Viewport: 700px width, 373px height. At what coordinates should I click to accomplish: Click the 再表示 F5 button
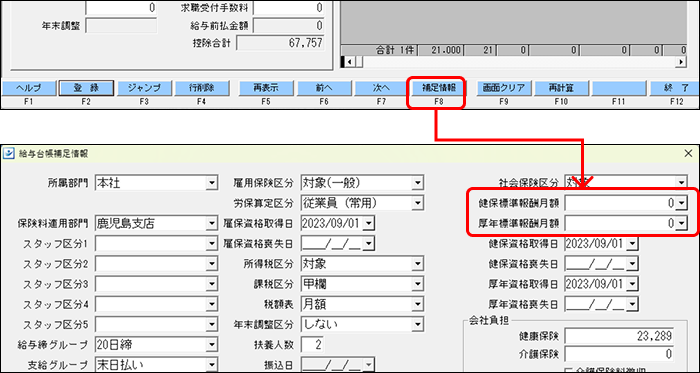pos(266,88)
